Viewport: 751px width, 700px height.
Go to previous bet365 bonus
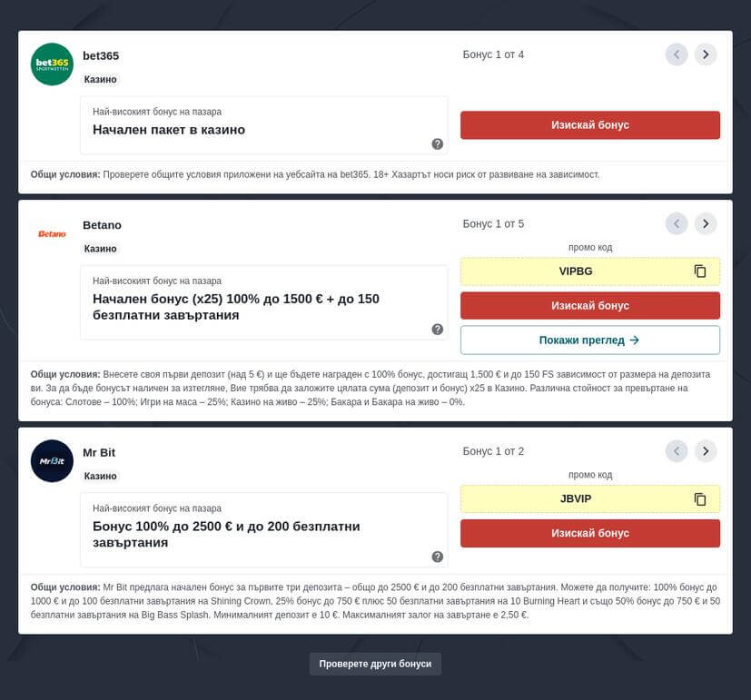coord(676,54)
